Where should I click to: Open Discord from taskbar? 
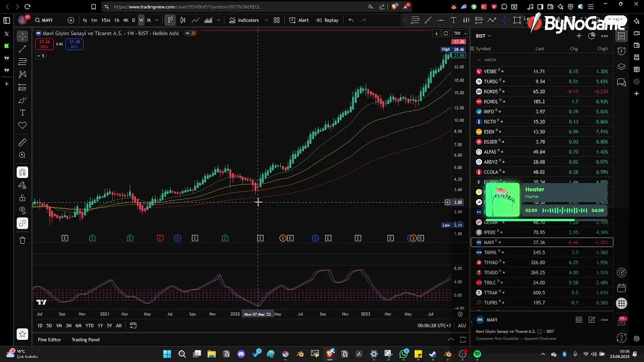pos(241,354)
